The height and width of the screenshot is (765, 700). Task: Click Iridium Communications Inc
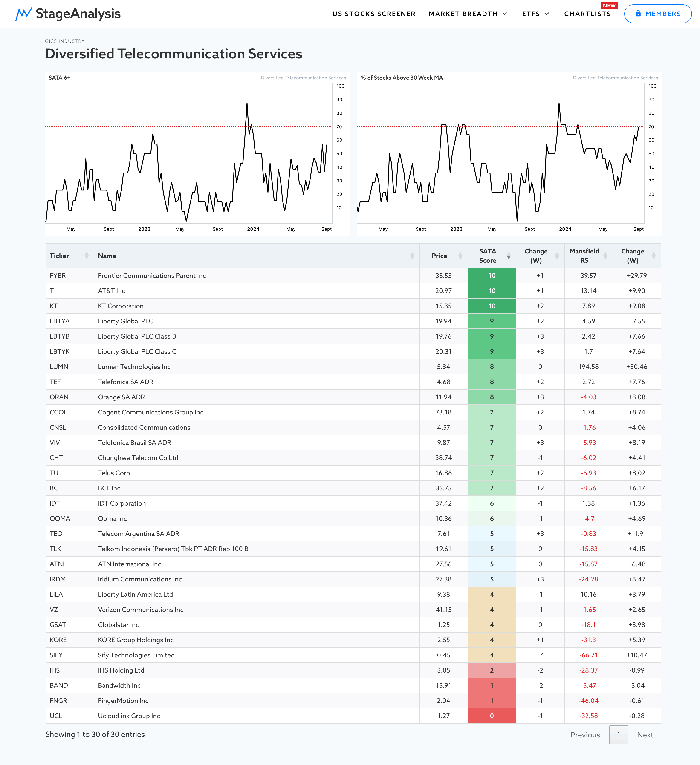[140, 579]
